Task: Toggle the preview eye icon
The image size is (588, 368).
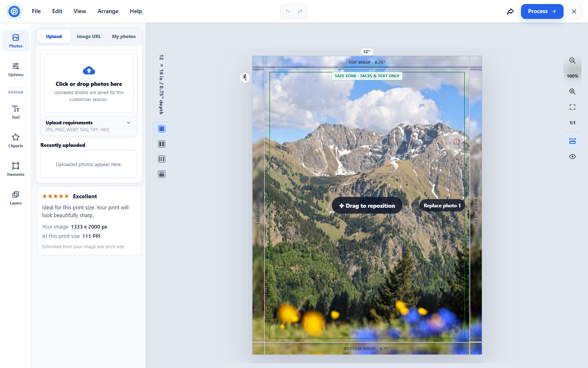Action: (x=572, y=157)
